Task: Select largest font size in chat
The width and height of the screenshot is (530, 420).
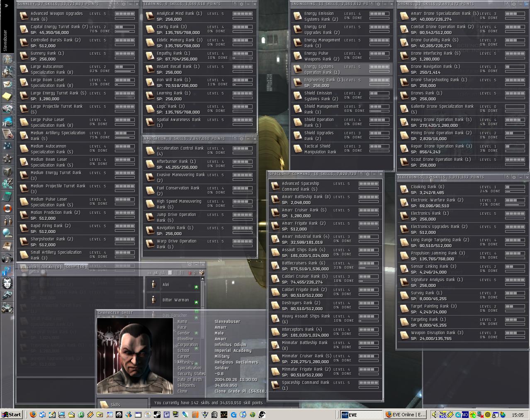Action: pos(163,273)
